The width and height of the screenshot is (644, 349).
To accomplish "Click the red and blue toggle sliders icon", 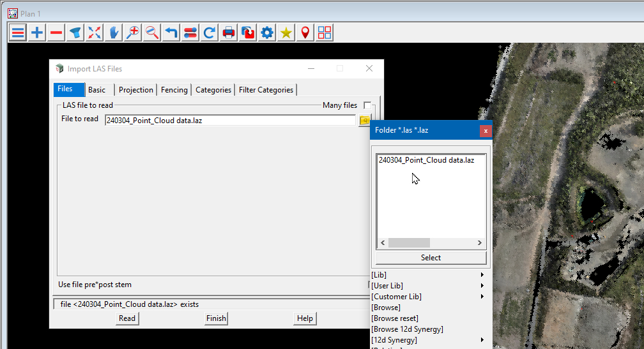I will tap(190, 33).
